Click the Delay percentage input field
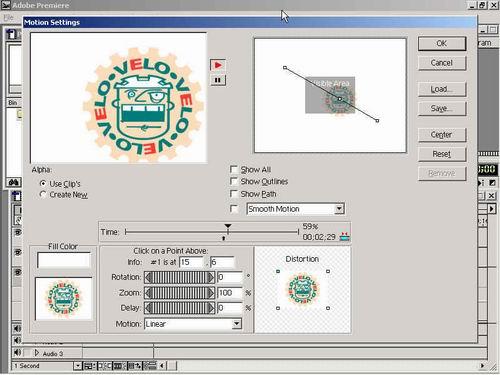The image size is (500, 375). click(x=230, y=308)
